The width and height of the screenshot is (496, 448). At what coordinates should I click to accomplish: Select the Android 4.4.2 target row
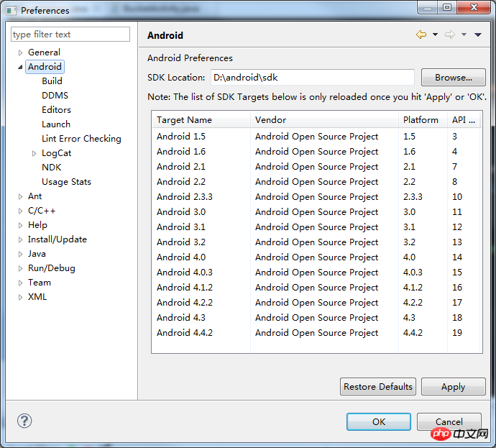click(x=317, y=333)
